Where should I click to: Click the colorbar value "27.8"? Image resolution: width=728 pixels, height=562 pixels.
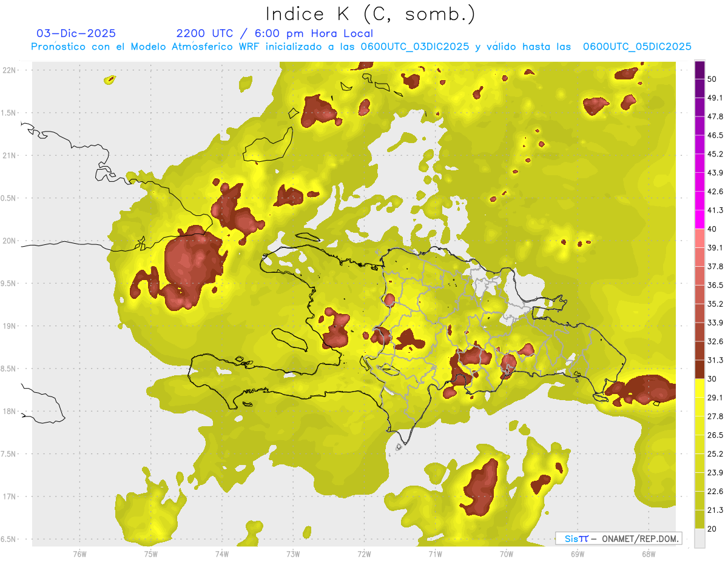715,416
